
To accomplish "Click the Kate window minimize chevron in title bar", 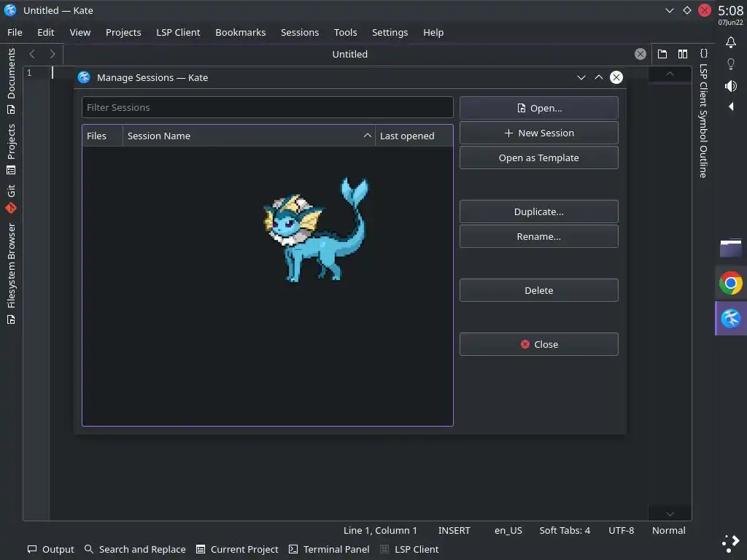I will 670,10.
